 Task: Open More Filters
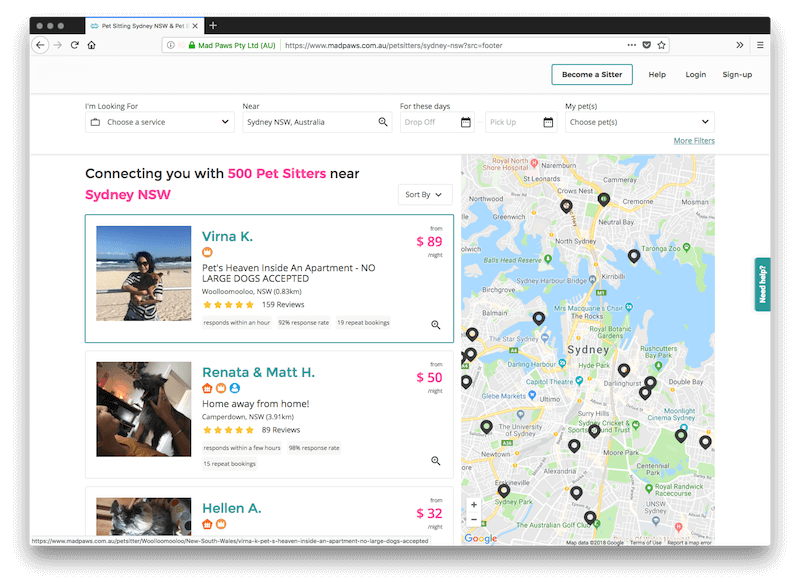[693, 140]
